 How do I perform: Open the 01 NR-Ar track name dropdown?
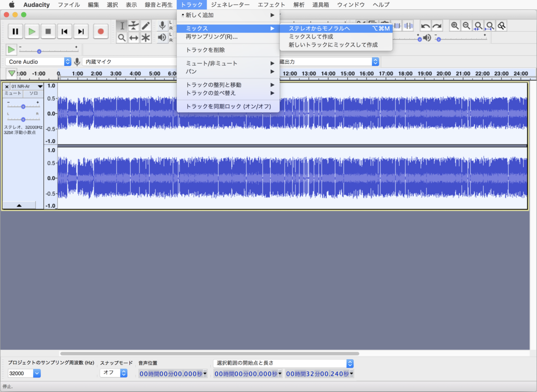point(27,86)
